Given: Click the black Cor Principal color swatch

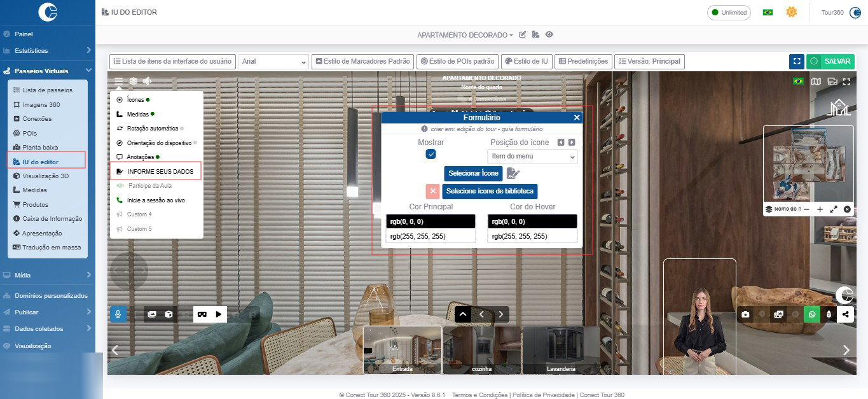Looking at the screenshot, I should (x=431, y=221).
